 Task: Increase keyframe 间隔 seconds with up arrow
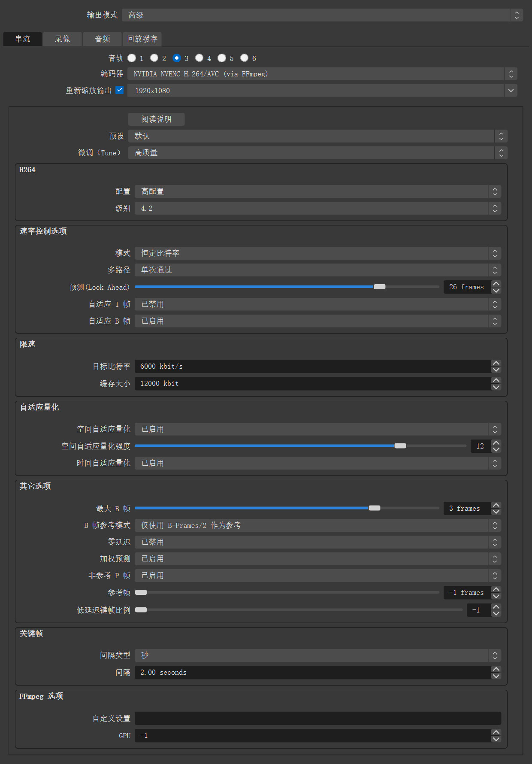click(496, 669)
